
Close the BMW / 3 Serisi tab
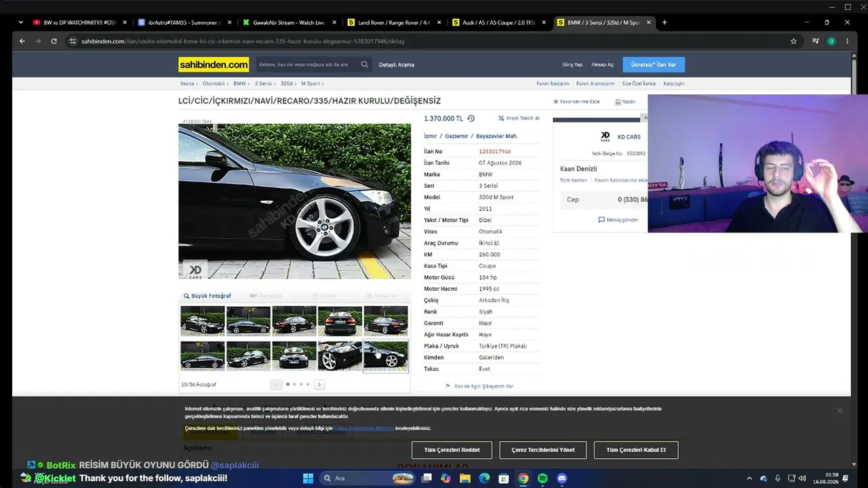coord(649,22)
